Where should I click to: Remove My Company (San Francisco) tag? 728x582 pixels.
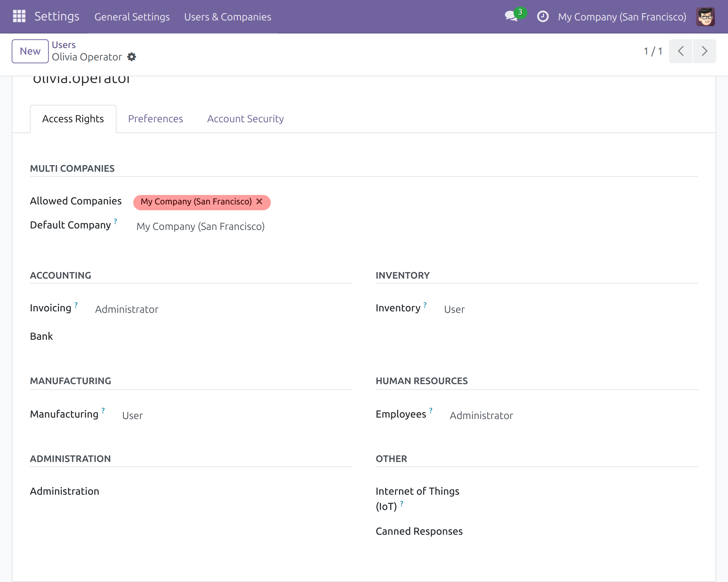tap(259, 202)
